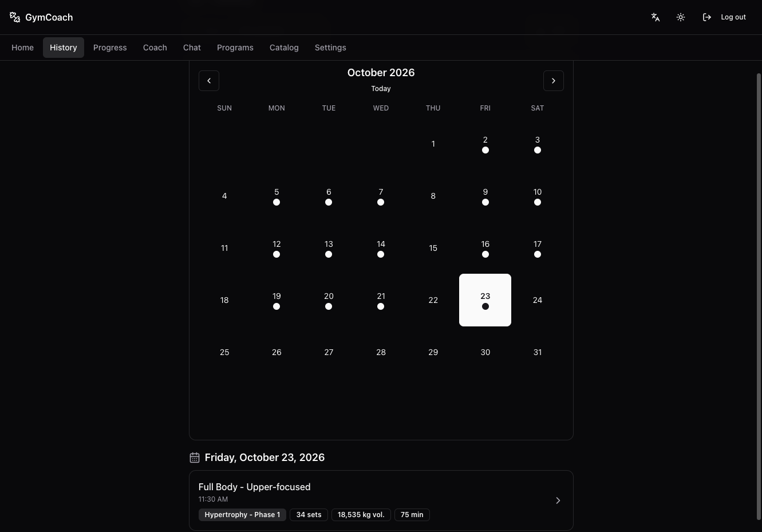Click the Log out arrow icon
Viewport: 762px width, 532px height.
click(x=707, y=17)
